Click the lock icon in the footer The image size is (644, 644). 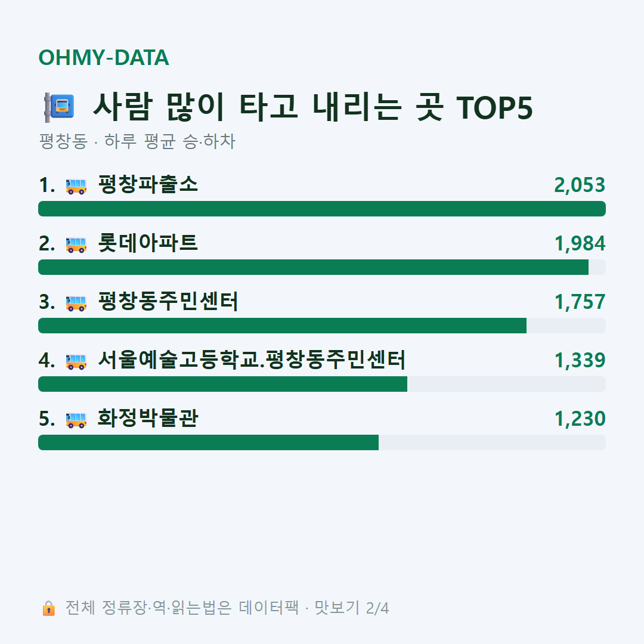[x=48, y=608]
